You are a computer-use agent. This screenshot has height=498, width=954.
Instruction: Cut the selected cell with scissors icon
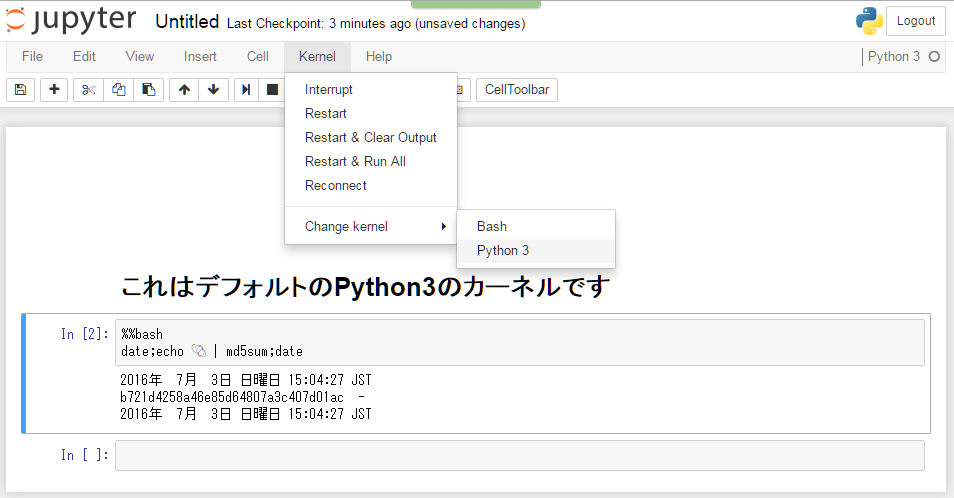click(x=88, y=90)
